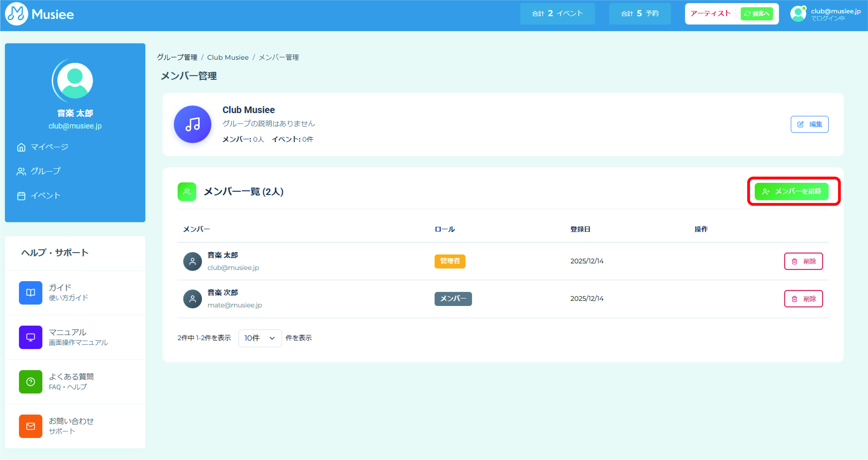Click 編集 to edit the group
Image resolution: width=868 pixels, height=460 pixels.
click(x=809, y=124)
